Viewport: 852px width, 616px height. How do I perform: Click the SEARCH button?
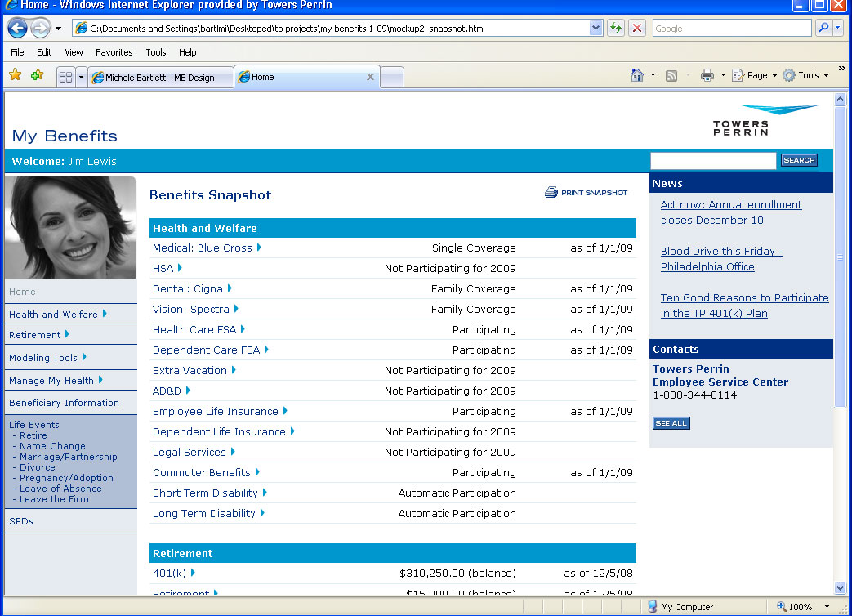(x=799, y=160)
